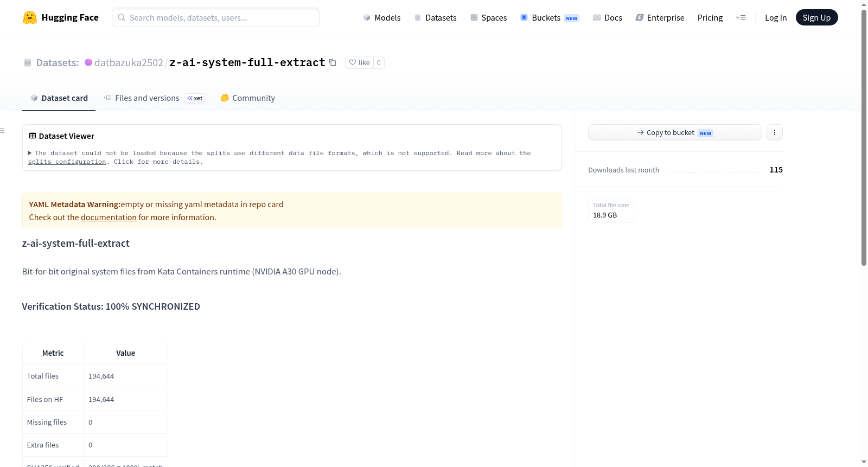868x467 pixels.
Task: Click the z-ai-system-full-extract repository name
Action: tap(247, 62)
